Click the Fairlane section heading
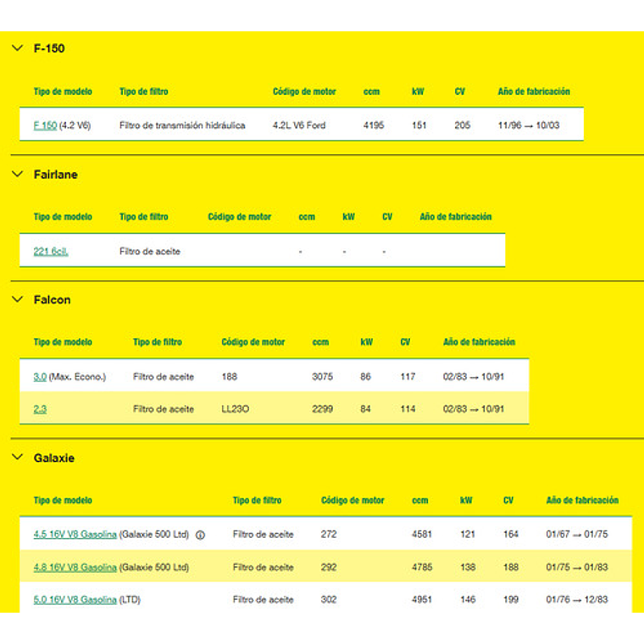Viewport: 644px width, 644px height. pyautogui.click(x=56, y=175)
